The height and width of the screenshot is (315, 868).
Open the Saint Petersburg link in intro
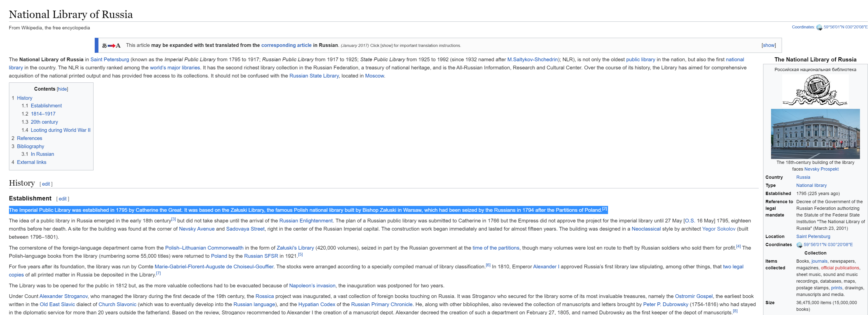pyautogui.click(x=109, y=59)
